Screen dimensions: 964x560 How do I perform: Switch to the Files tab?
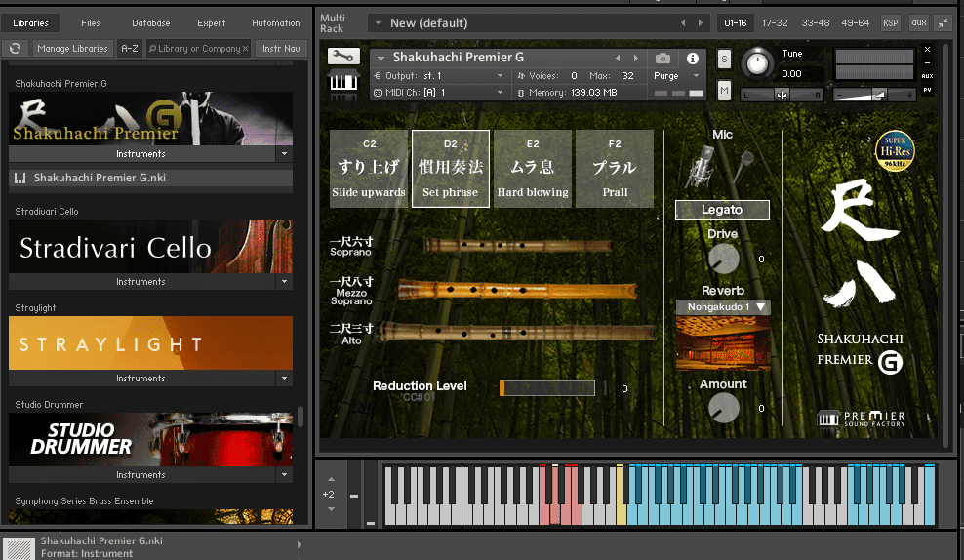point(91,22)
